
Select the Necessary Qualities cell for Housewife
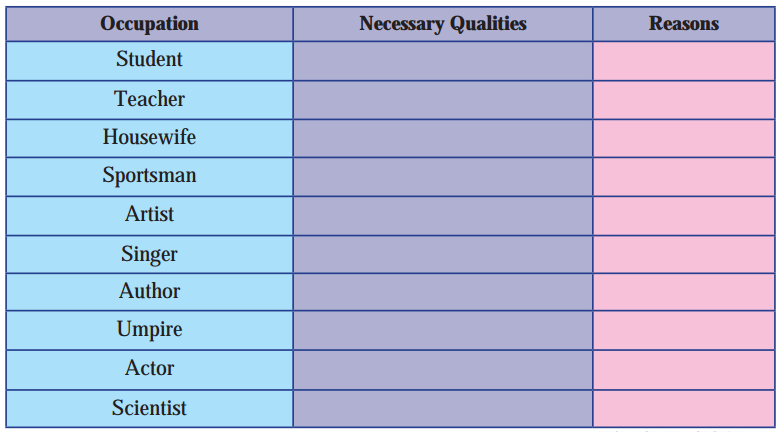(x=443, y=138)
